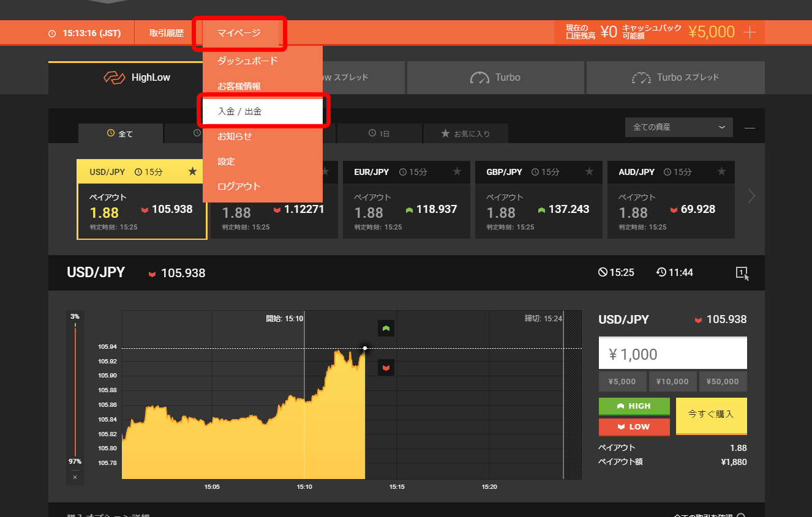Set amount with the ¥50,000 preset button

point(723,382)
